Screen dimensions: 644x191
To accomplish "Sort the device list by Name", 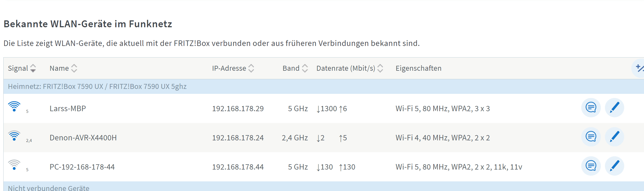I will coord(63,68).
